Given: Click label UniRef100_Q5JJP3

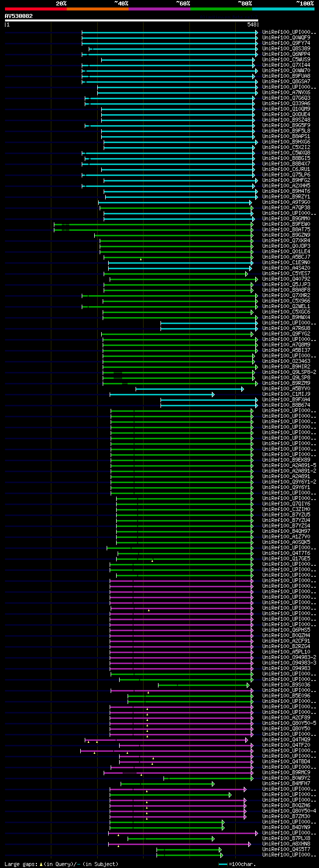Looking at the screenshot, I should [286, 285].
